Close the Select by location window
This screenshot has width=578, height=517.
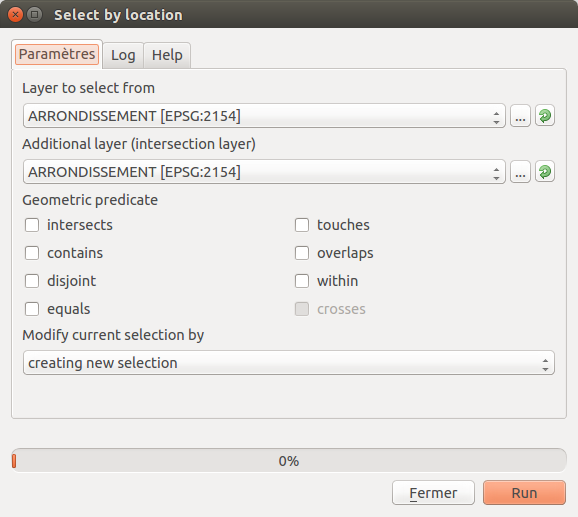tap(15, 15)
